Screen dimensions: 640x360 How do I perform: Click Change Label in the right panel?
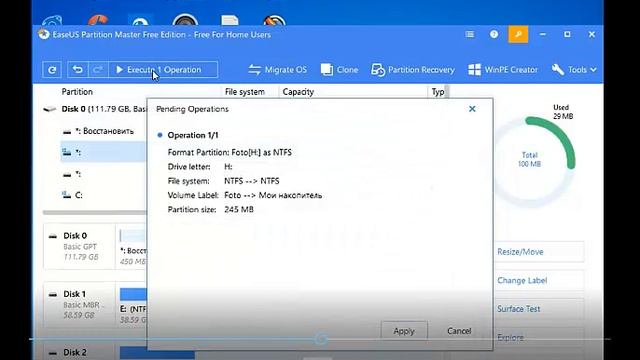[538, 280]
